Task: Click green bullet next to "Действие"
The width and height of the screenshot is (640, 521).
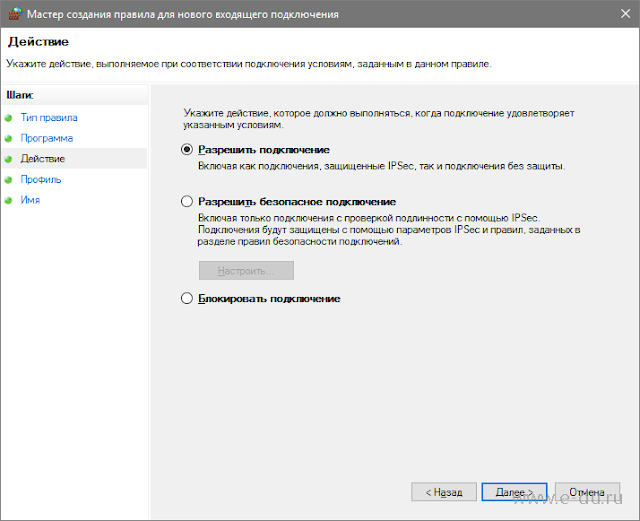Action: tap(9, 159)
